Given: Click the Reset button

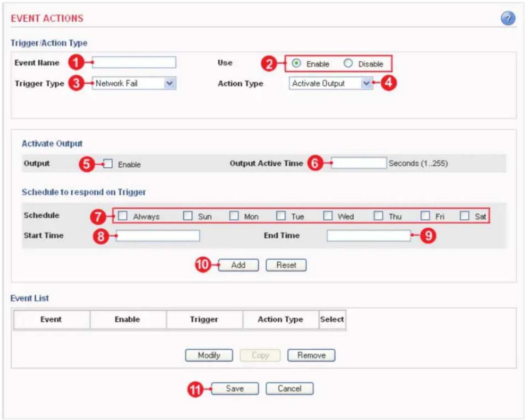Looking at the screenshot, I should point(286,265).
